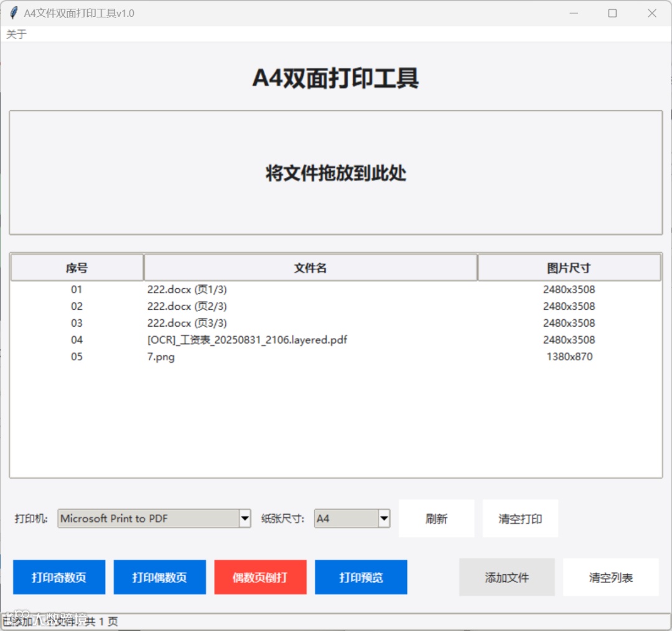Click the 添加文件 button
The image size is (672, 631).
[507, 577]
